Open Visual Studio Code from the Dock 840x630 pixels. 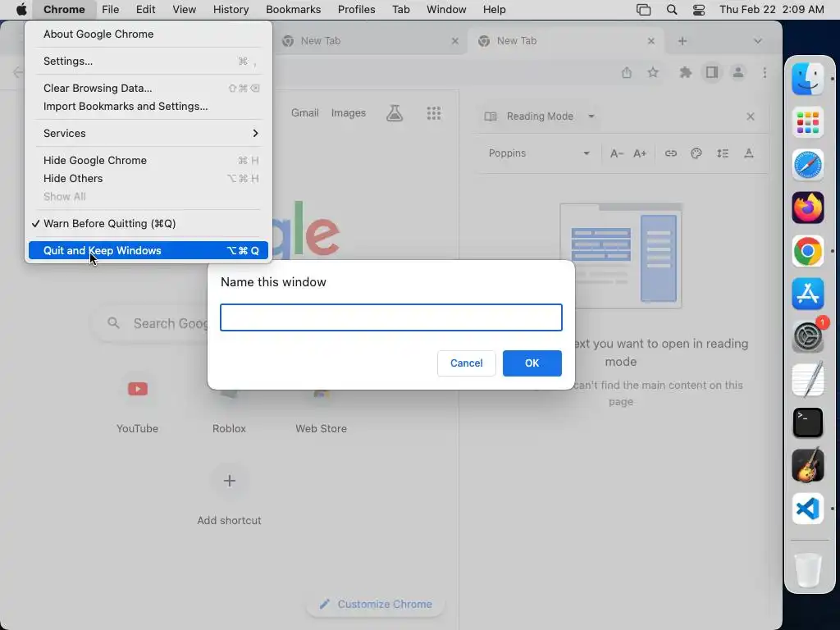[808, 509]
